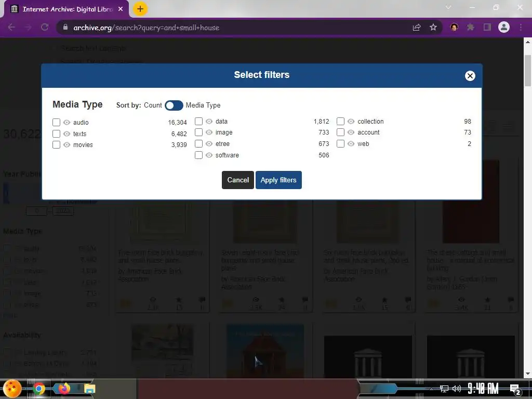Toggle the eye icon next to collection
532x399 pixels.
pyautogui.click(x=351, y=121)
